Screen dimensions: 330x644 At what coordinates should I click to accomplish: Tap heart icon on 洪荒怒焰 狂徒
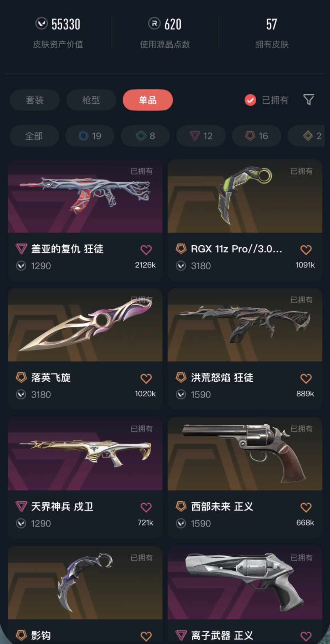tap(306, 378)
